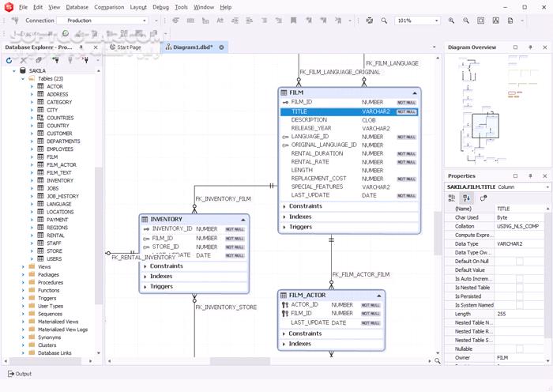Toggle the Nullable checkbox in Properties
The width and height of the screenshot is (553, 392).
click(x=520, y=349)
